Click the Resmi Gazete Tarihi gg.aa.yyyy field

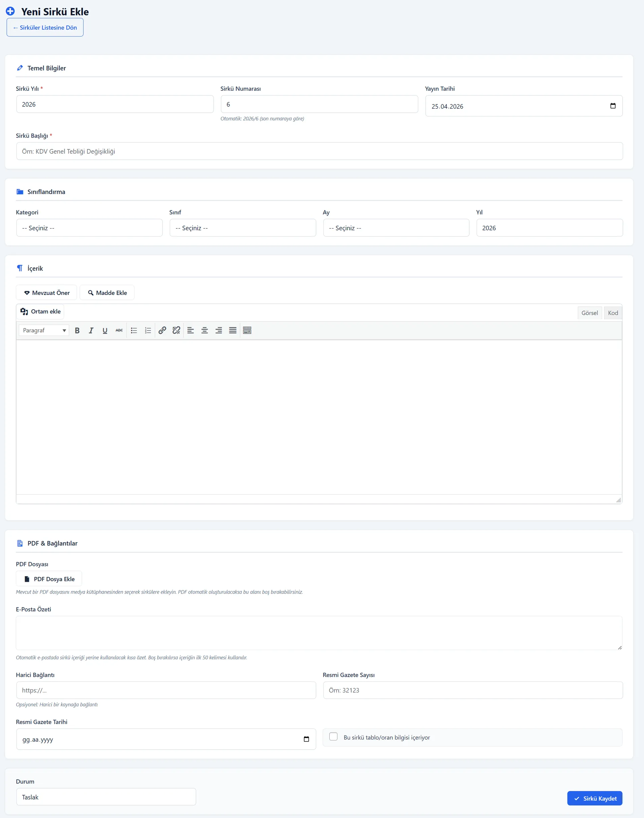[166, 739]
